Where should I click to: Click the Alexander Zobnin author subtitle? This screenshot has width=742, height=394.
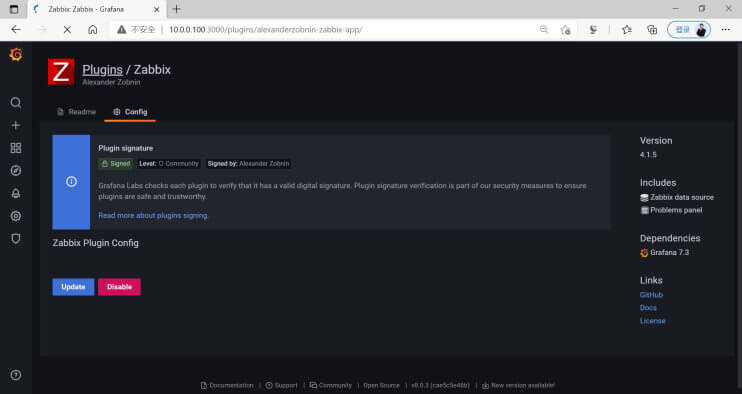(111, 82)
